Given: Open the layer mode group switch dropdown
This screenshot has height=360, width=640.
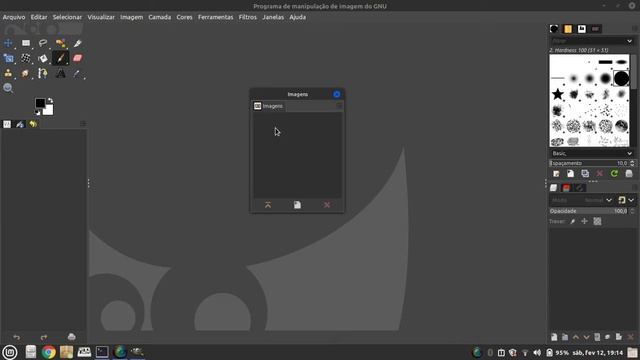Looking at the screenshot, I should [x=626, y=200].
